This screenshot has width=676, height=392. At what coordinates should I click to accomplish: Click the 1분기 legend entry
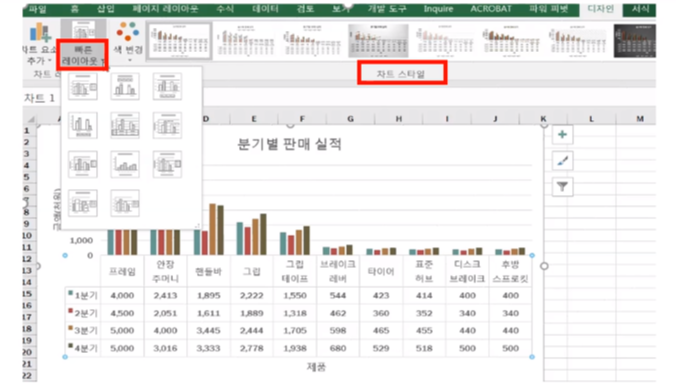click(83, 295)
